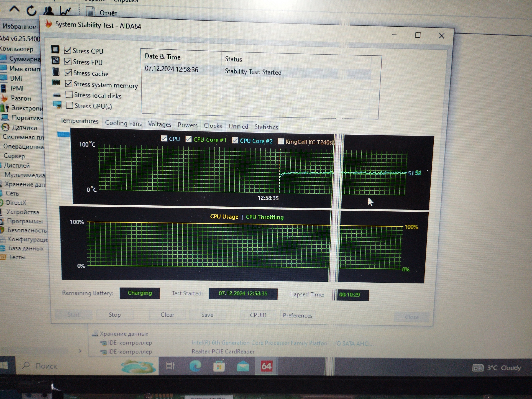Image resolution: width=532 pixels, height=399 pixels.
Task: Select the Избранное tab in main window
Action: click(19, 26)
